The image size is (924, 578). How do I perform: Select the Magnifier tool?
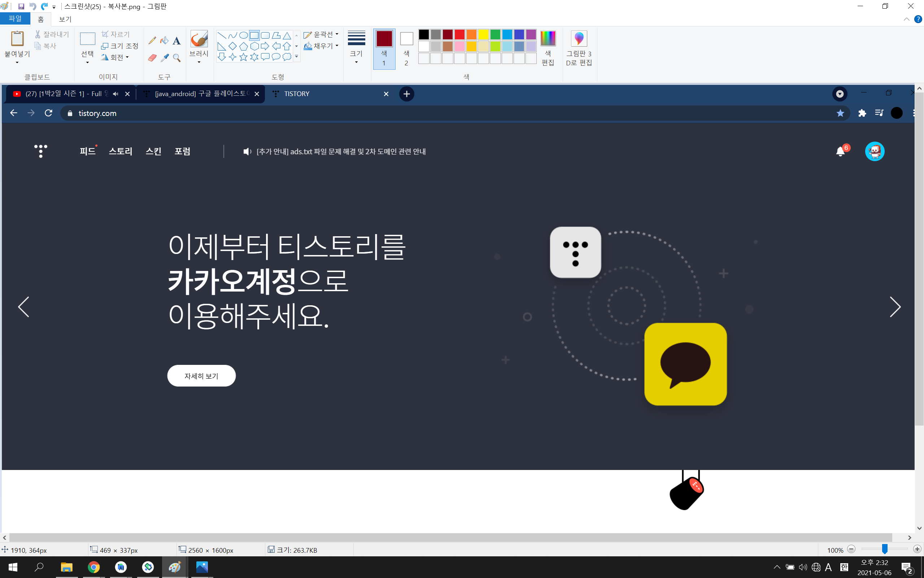(176, 58)
